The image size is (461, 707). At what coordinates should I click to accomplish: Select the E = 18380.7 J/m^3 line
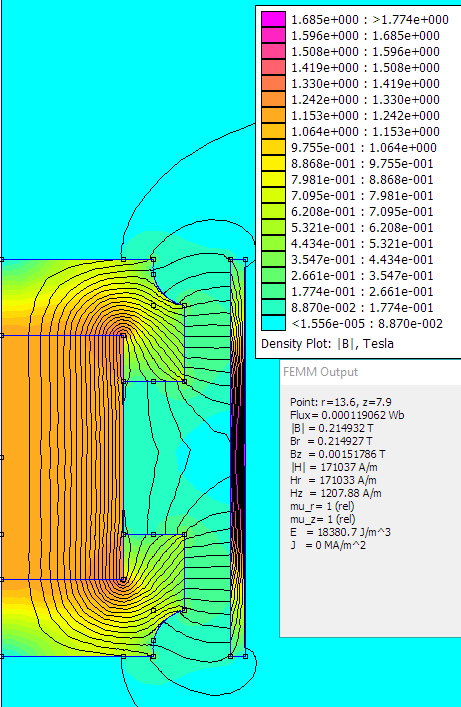coord(340,532)
